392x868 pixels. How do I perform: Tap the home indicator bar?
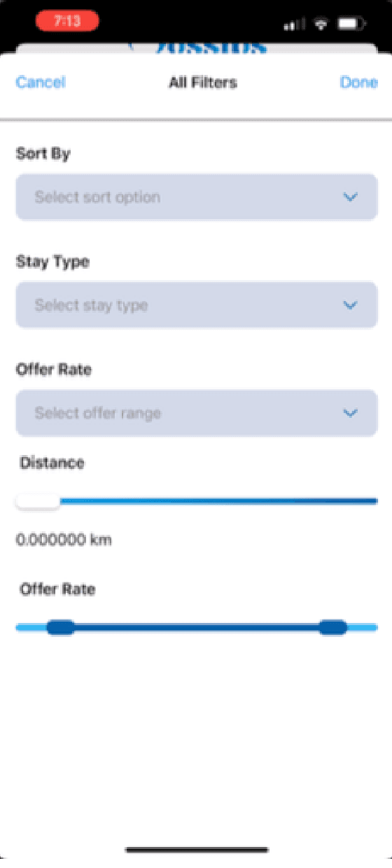[197, 850]
